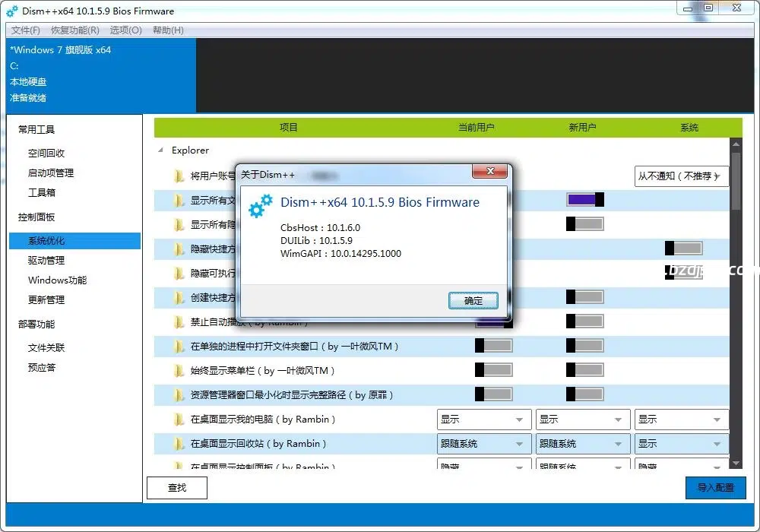Open the 从不通知（不推荐） dropdown
Viewport: 760px width, 532px height.
(682, 176)
